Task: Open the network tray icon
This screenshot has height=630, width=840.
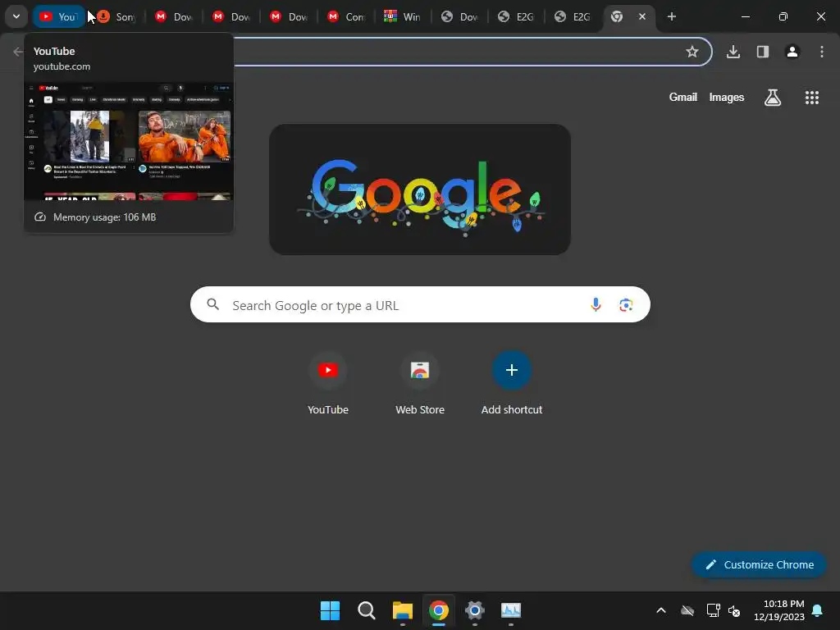Action: click(713, 610)
